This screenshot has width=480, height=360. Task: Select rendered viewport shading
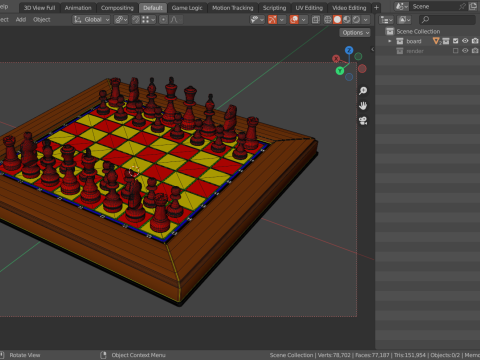(x=356, y=20)
